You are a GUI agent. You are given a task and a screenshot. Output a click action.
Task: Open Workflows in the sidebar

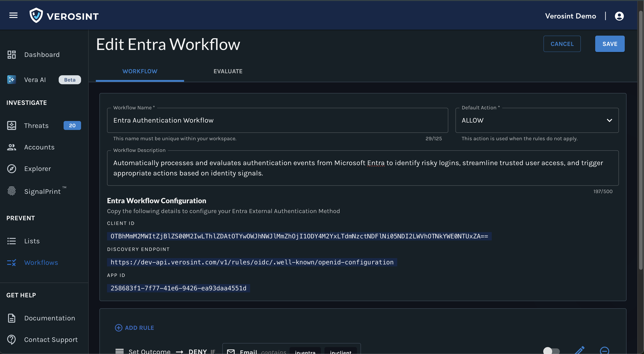41,262
